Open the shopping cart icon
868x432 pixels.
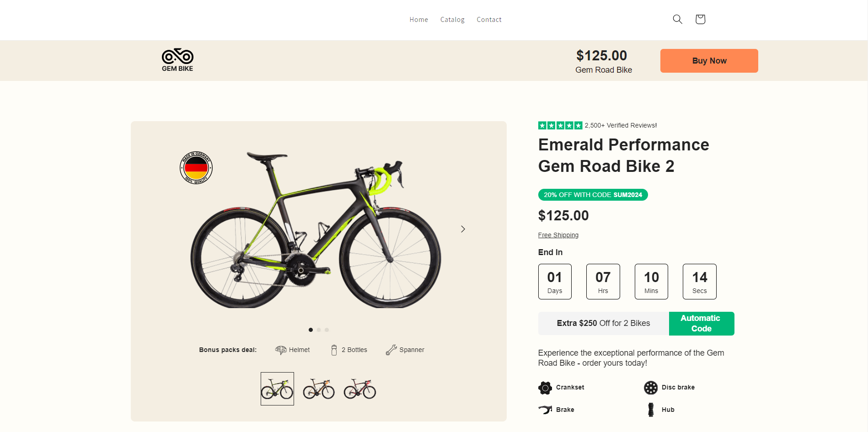pos(700,19)
